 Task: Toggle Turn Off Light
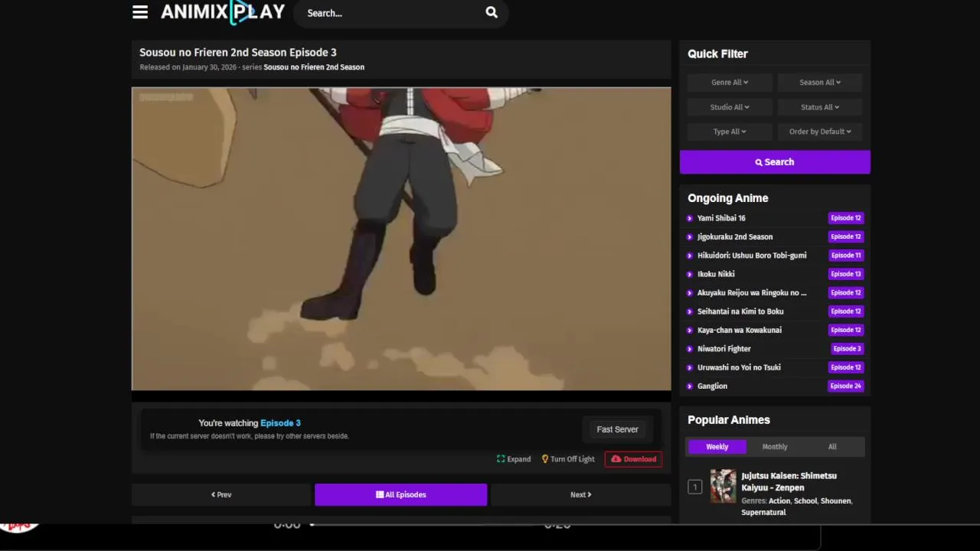pos(568,459)
